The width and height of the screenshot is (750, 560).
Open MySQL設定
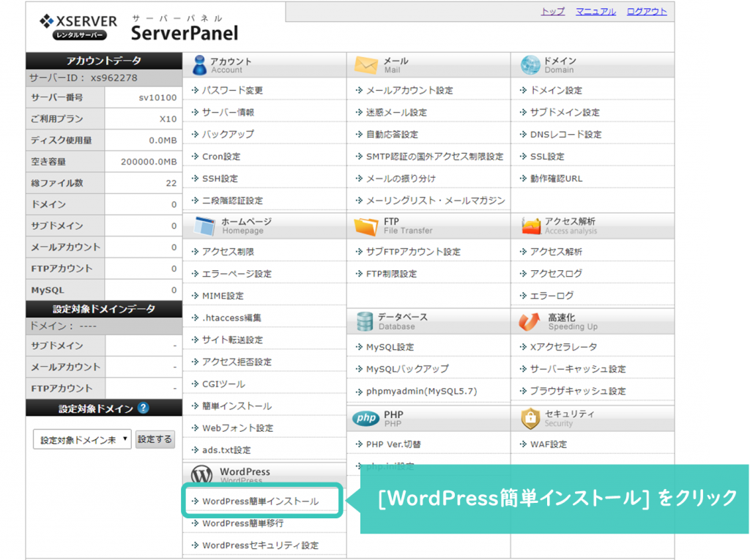click(x=390, y=347)
